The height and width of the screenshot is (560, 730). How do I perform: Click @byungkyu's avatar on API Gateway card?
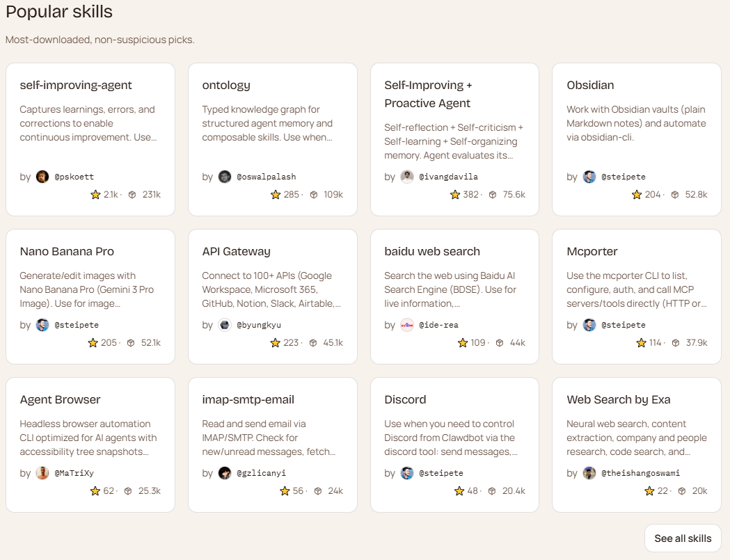pyautogui.click(x=225, y=325)
